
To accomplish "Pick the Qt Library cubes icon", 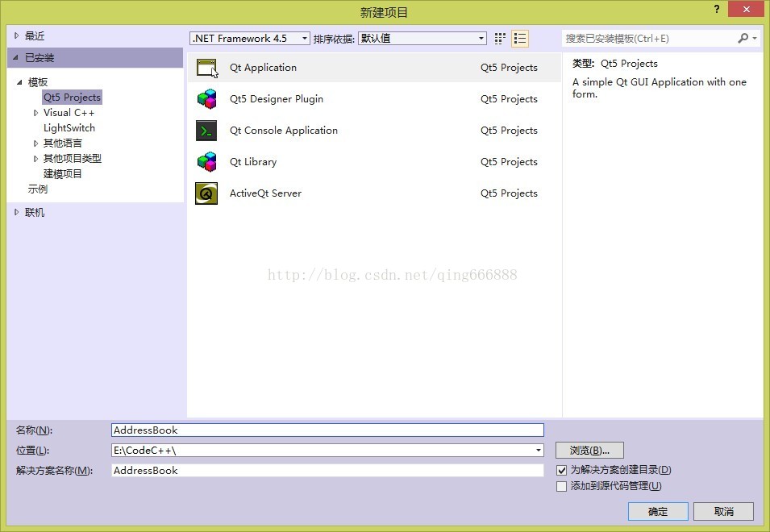I will (x=206, y=161).
